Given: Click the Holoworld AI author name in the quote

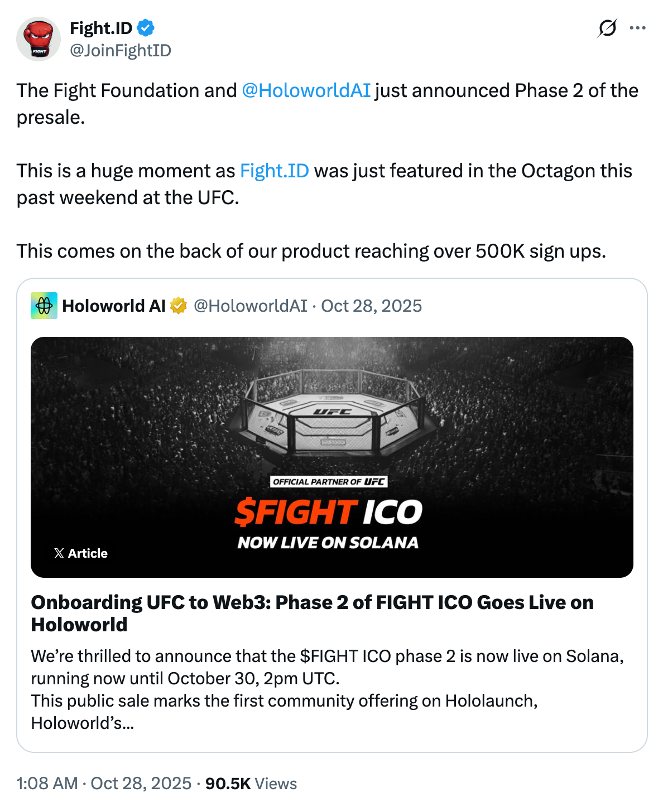Looking at the screenshot, I should (x=114, y=306).
